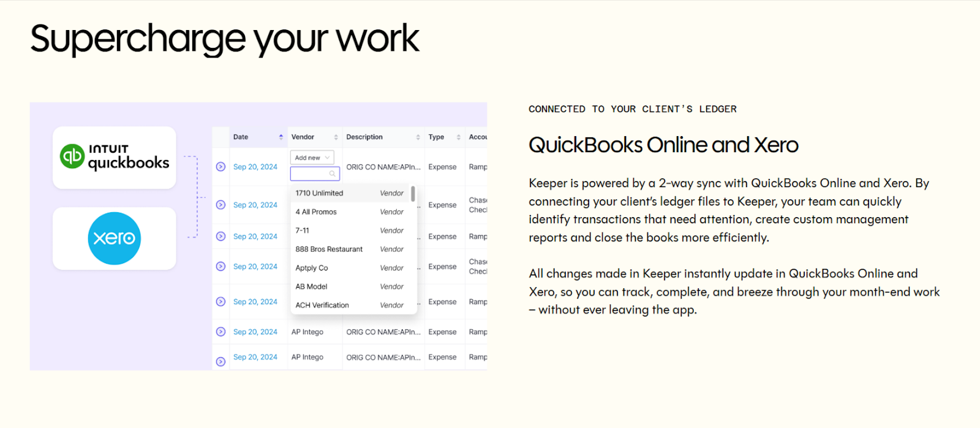This screenshot has height=428, width=980.
Task: Expand the second transaction row's circle arrow
Action: (221, 205)
